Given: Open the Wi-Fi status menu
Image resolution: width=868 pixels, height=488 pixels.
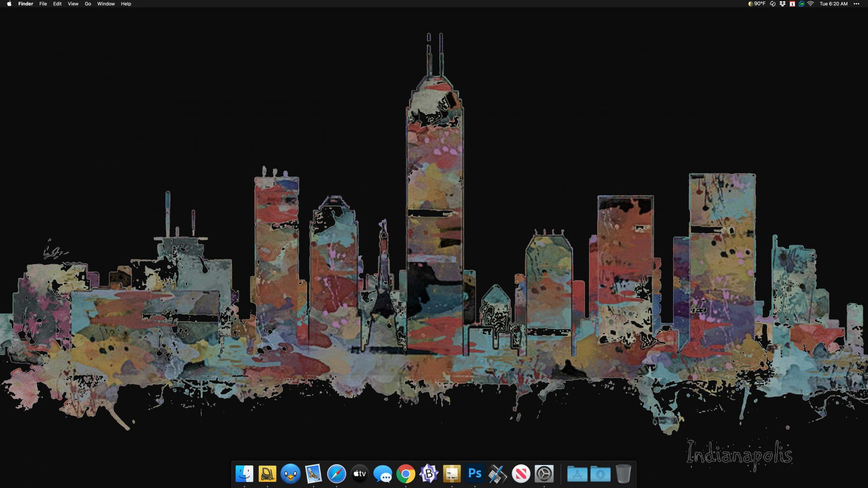Looking at the screenshot, I should tap(810, 3).
